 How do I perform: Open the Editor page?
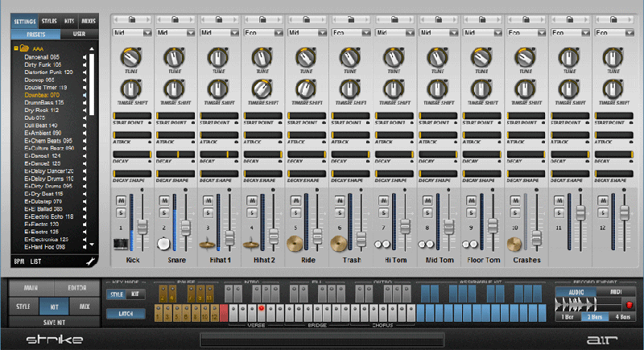[x=77, y=288]
